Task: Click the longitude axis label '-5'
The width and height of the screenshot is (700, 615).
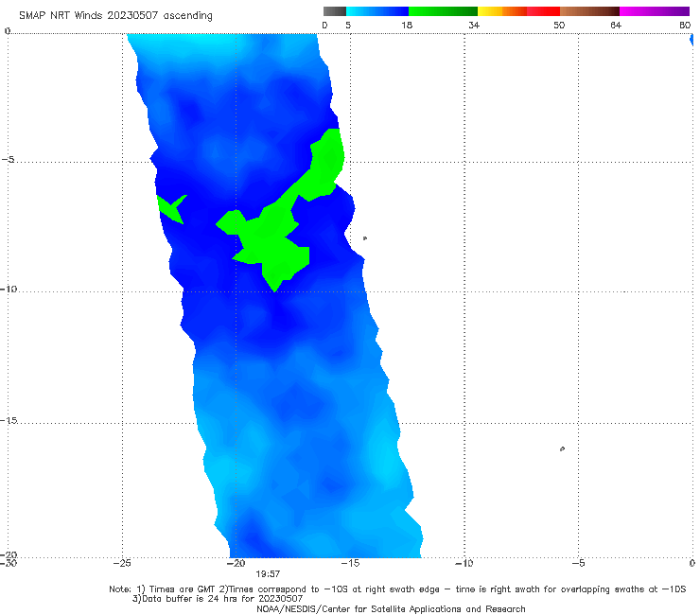Action: [578, 564]
